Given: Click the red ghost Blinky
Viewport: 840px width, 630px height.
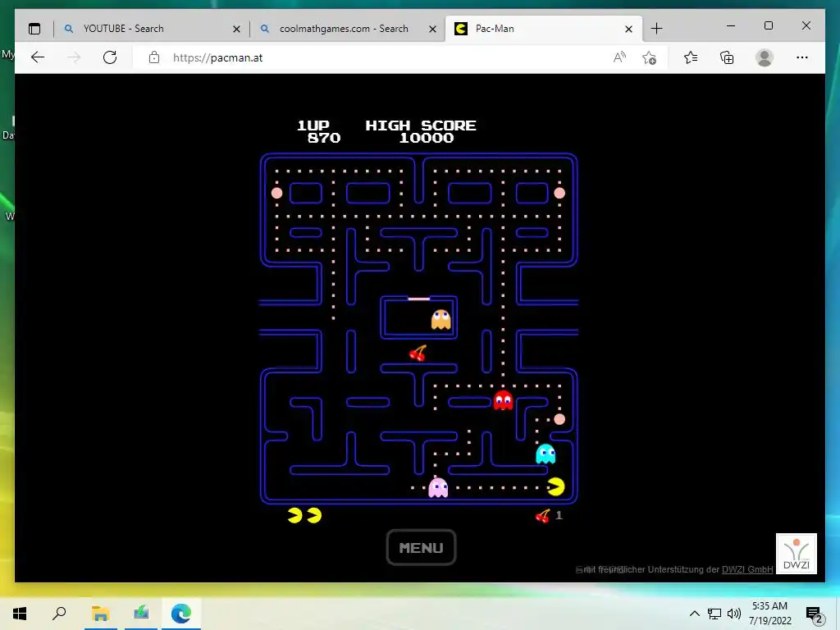Looking at the screenshot, I should 503,400.
